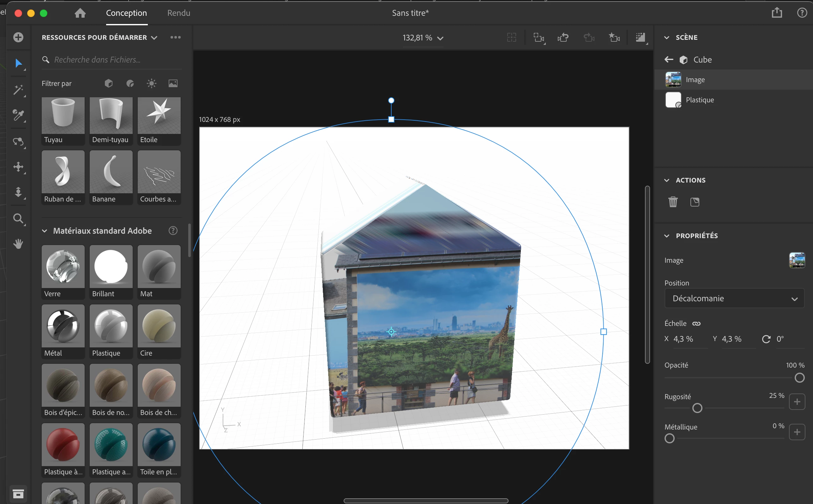Viewport: 813px width, 504px height.
Task: Select the Eyedropper sampler tool
Action: click(18, 115)
